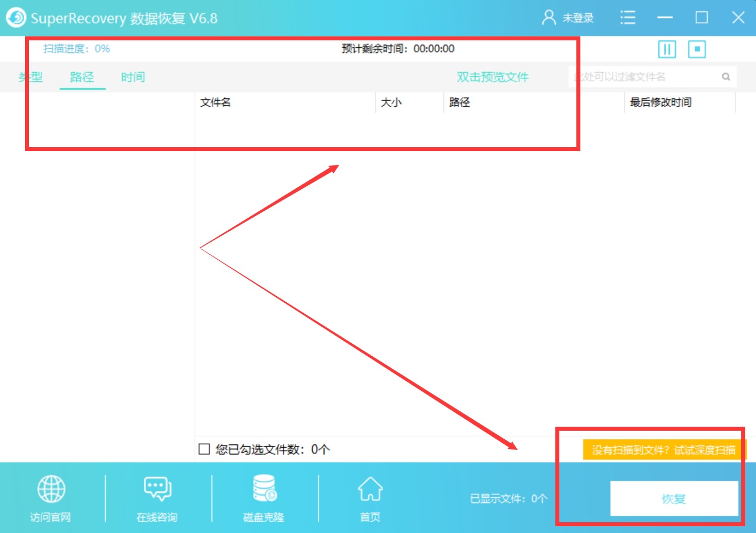Launch the 磁盘克隆 disk clone tool

click(x=264, y=489)
